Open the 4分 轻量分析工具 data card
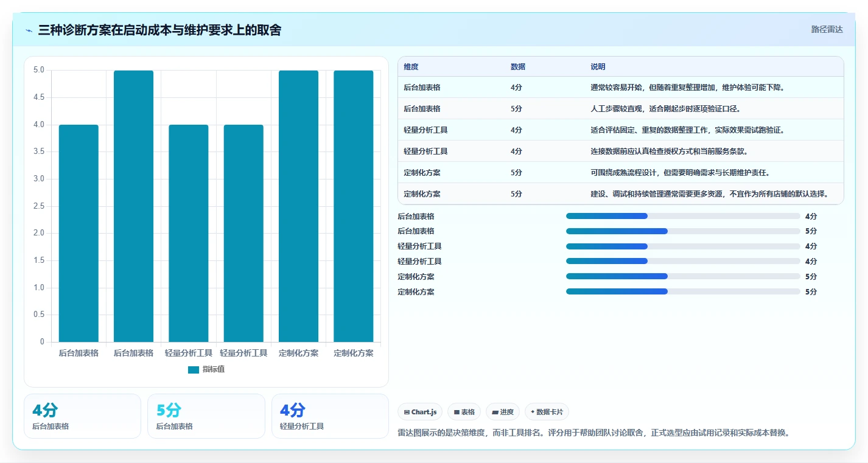The height and width of the screenshot is (463, 868). click(330, 416)
